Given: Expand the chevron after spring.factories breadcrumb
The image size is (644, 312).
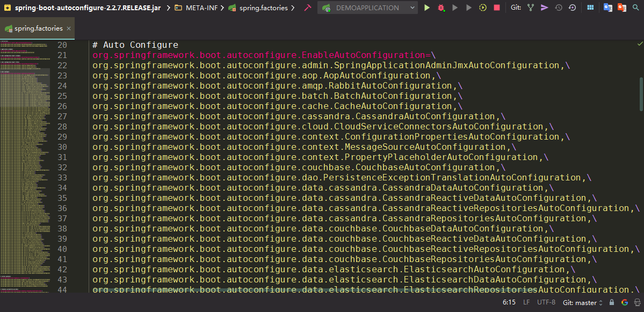Looking at the screenshot, I should click(292, 8).
